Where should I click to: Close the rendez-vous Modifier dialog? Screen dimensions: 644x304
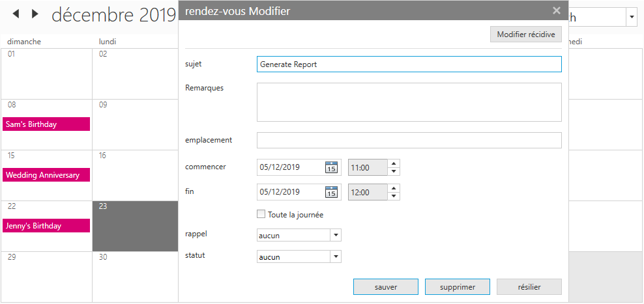pos(556,10)
